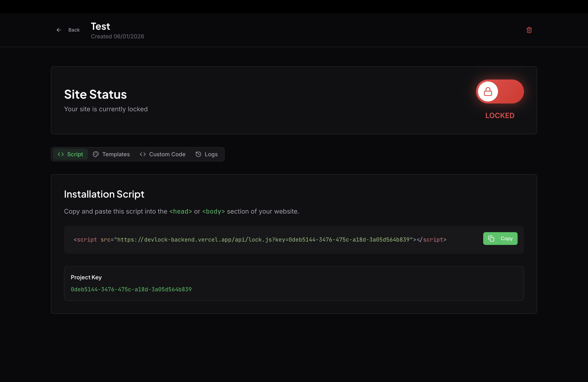The width and height of the screenshot is (588, 382).
Task: Click the copy icon inside the Copy button
Action: (x=491, y=238)
